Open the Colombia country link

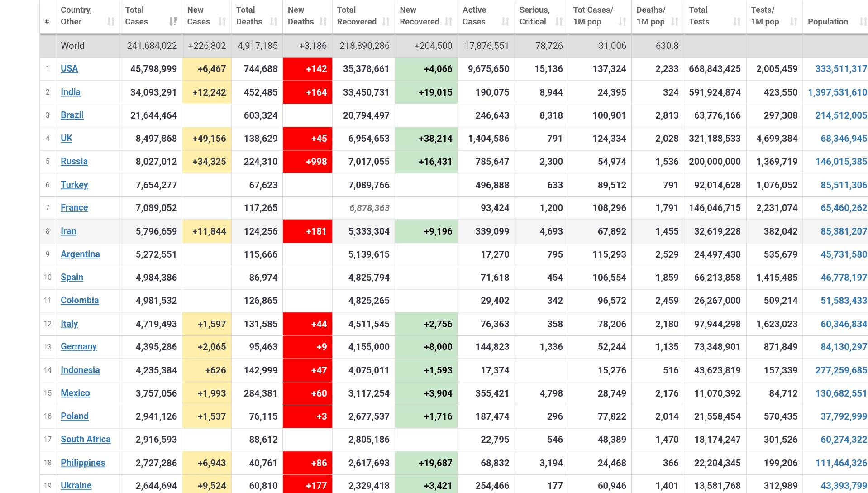pos(80,300)
